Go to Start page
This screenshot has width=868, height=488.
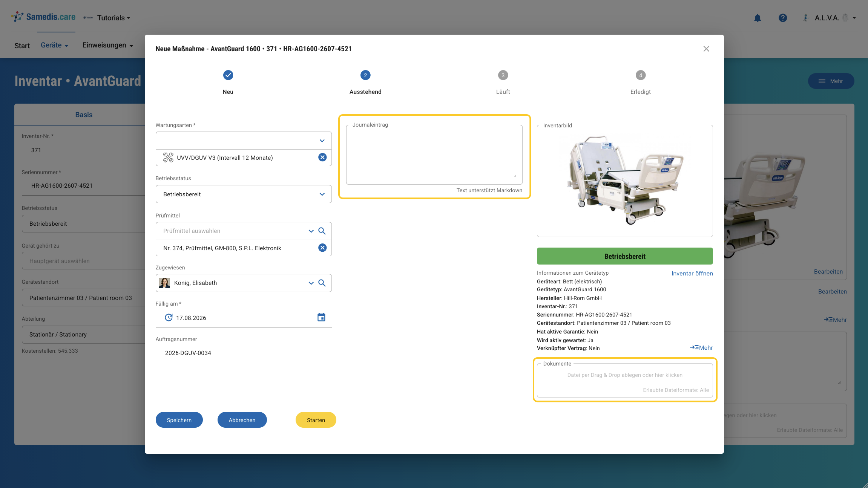tap(22, 46)
